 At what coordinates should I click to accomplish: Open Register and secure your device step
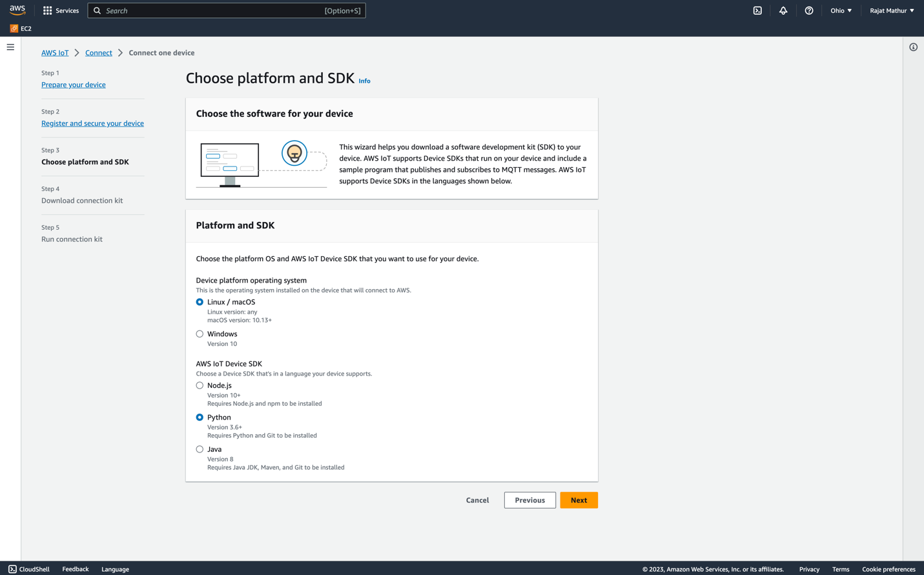pos(92,123)
